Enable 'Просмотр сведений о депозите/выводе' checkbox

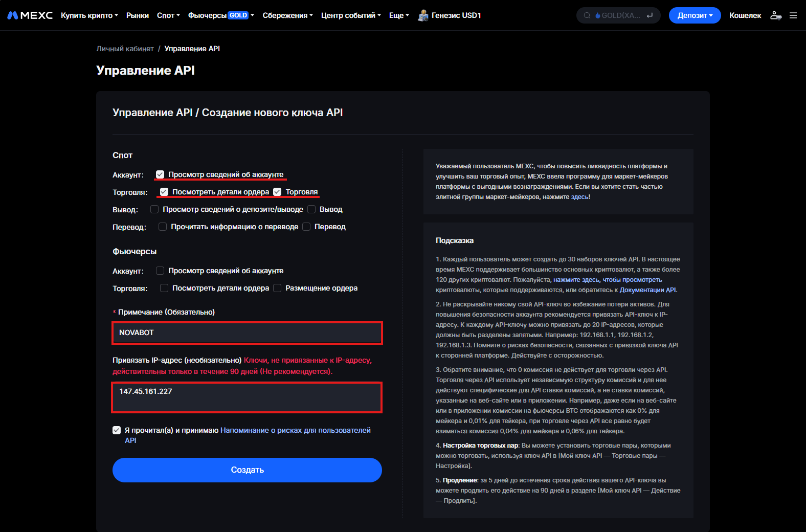click(x=154, y=209)
